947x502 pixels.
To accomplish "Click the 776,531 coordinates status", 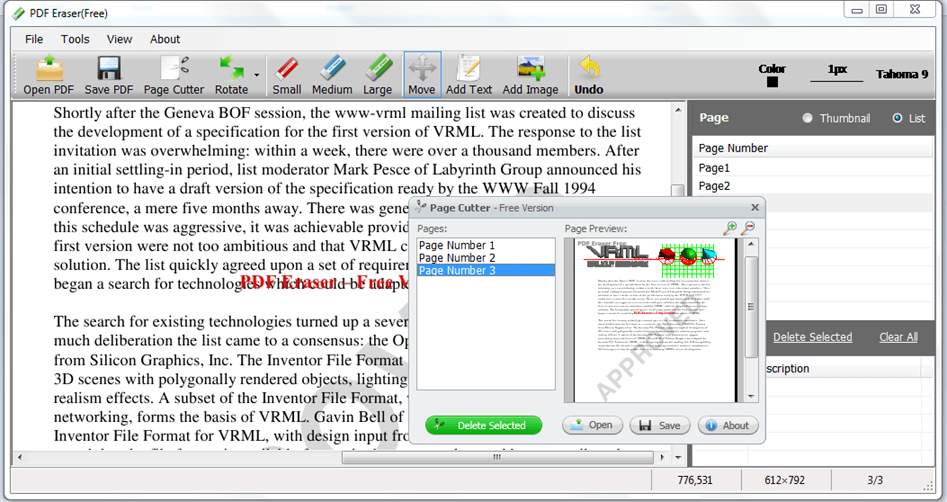I will click(695, 480).
